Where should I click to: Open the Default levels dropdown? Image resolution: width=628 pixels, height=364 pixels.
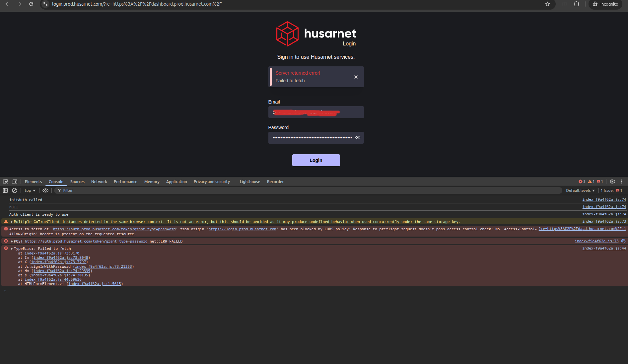tap(580, 190)
